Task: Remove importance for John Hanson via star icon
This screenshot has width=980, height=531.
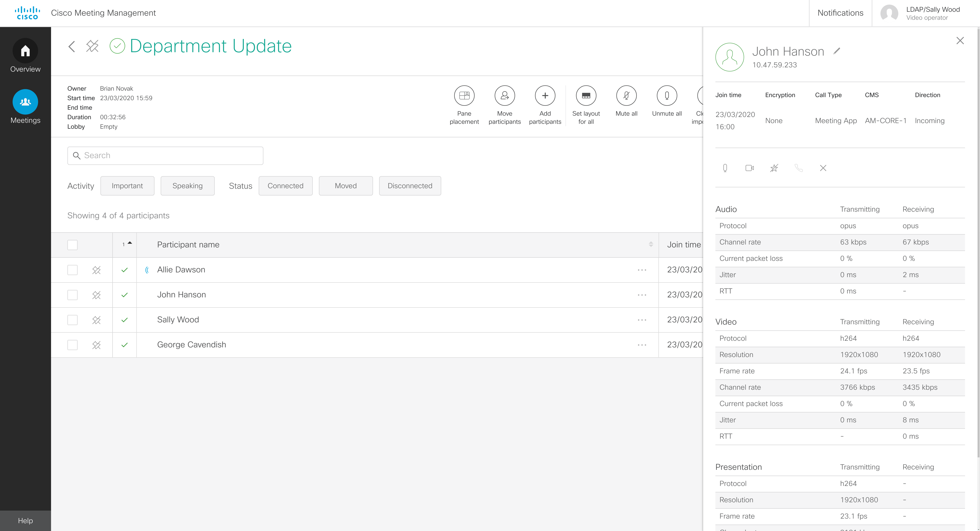Action: pyautogui.click(x=774, y=168)
